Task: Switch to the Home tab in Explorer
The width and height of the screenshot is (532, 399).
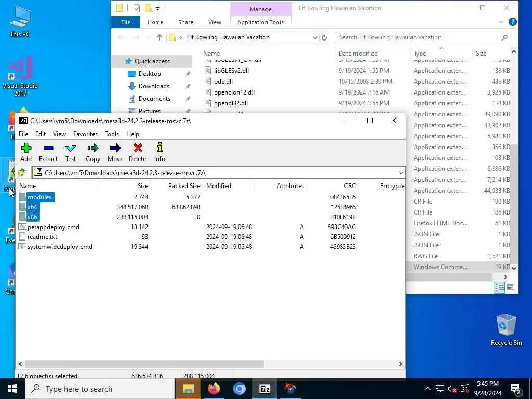Action: point(155,22)
